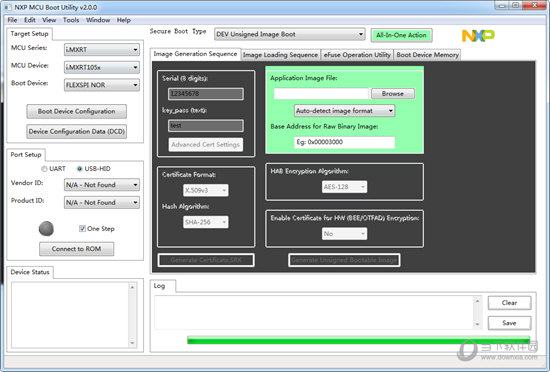
Task: Browse for an application image file
Action: (x=393, y=94)
